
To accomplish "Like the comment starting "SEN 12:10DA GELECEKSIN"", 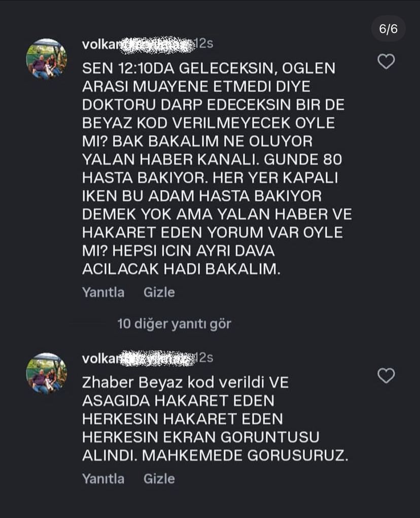I will point(387,62).
